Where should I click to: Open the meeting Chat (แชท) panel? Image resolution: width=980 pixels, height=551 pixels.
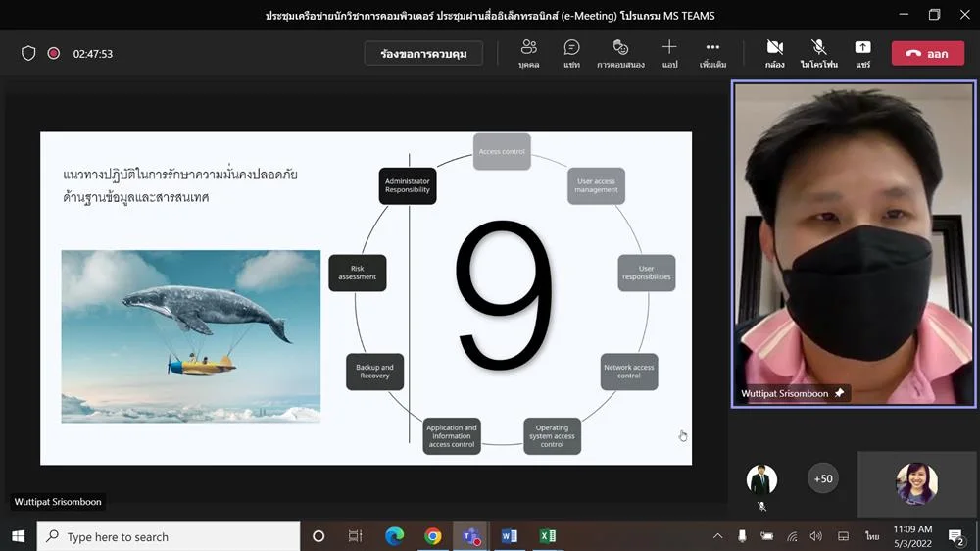point(571,53)
